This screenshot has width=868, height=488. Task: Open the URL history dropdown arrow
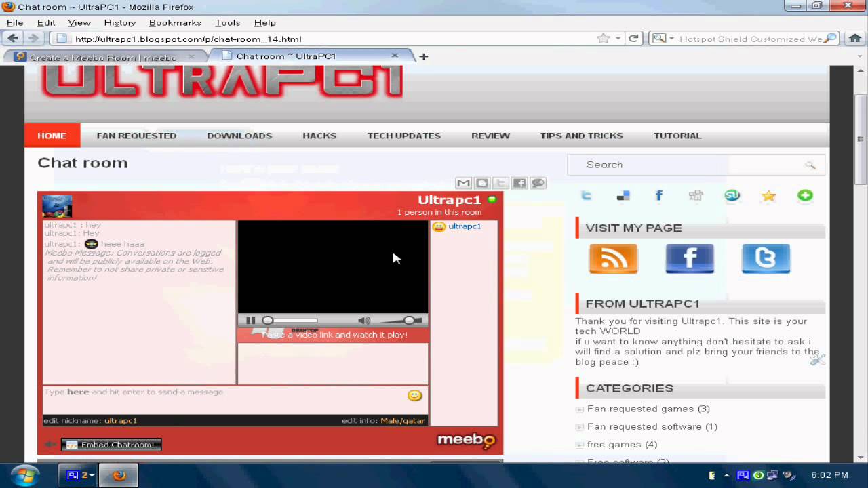click(618, 39)
